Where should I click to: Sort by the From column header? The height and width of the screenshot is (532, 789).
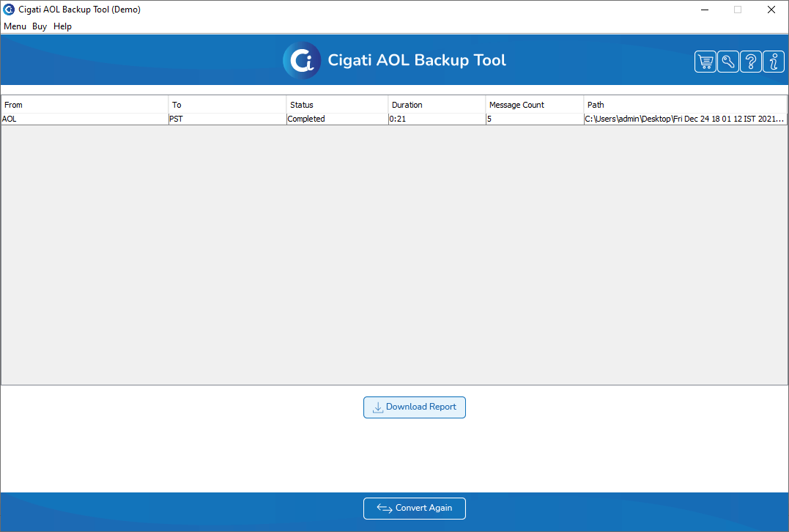84,105
